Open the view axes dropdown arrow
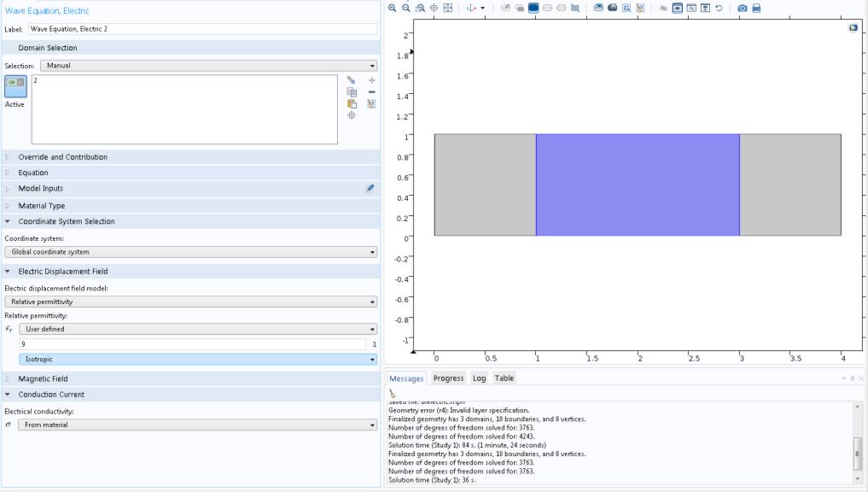The image size is (868, 492). click(483, 9)
